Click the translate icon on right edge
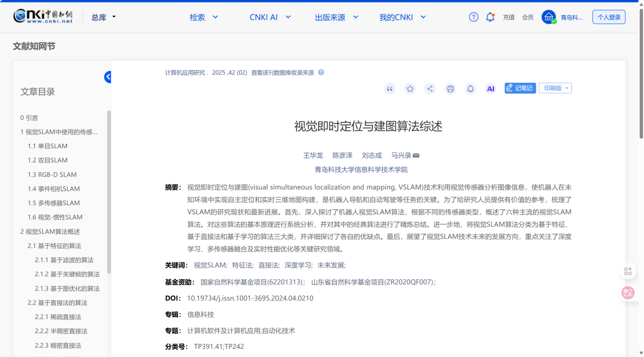644x357 pixels. click(x=628, y=293)
